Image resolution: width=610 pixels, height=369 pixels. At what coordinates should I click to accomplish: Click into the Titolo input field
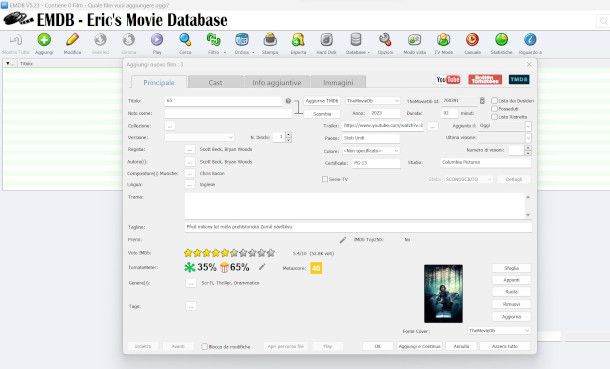tap(223, 101)
